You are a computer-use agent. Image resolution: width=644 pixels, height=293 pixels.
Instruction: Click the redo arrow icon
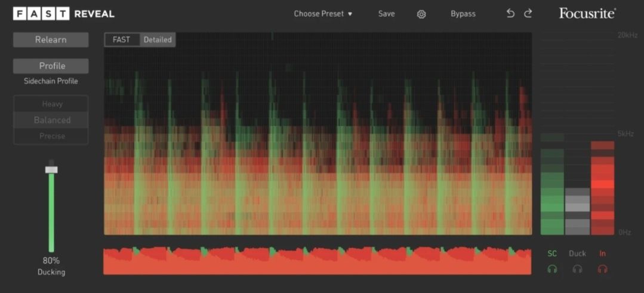tap(528, 14)
